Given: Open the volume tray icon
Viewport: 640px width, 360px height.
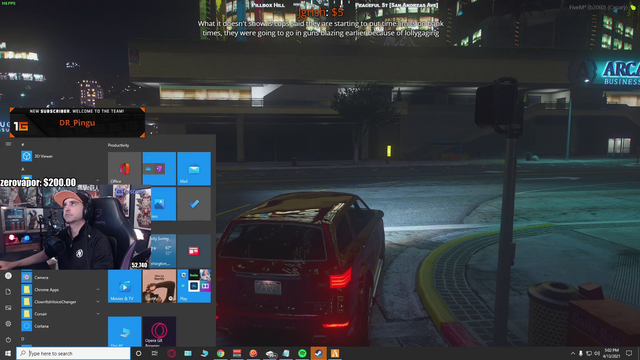Looking at the screenshot, I should point(597,353).
